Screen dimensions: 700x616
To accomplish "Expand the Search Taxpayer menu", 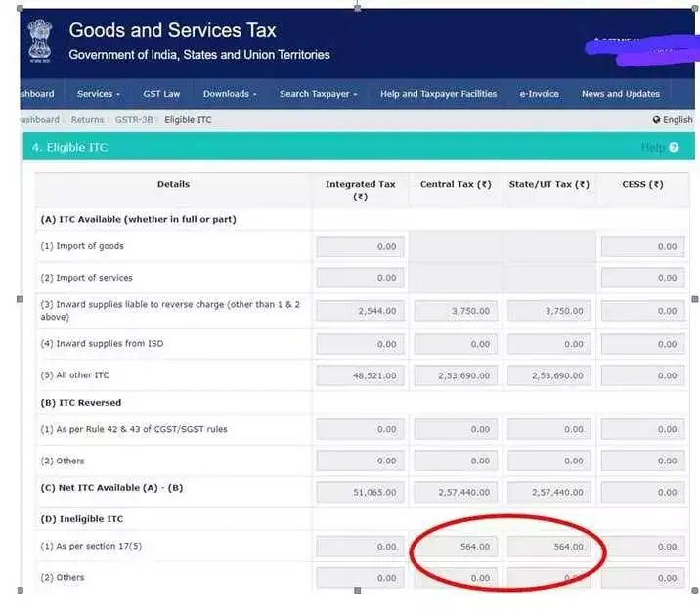I will coord(318,94).
